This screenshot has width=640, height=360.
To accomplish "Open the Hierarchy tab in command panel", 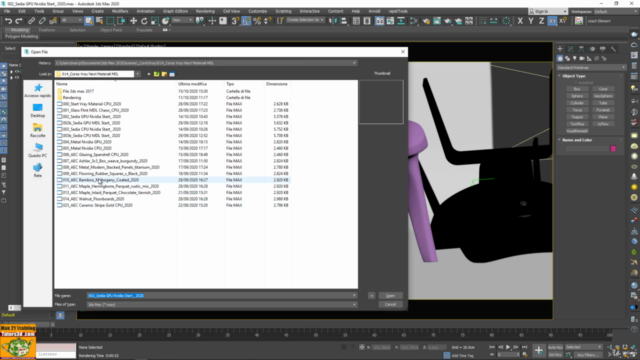I will tap(581, 49).
